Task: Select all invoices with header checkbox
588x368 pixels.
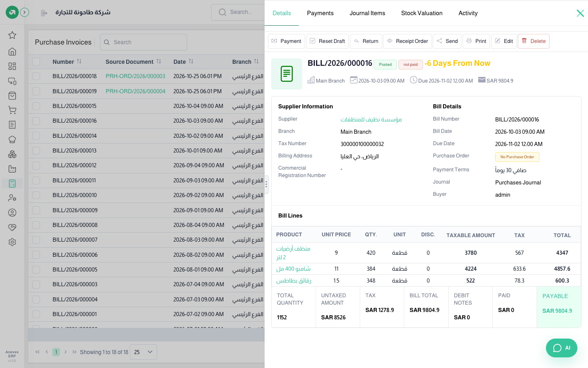Action: 36,62
